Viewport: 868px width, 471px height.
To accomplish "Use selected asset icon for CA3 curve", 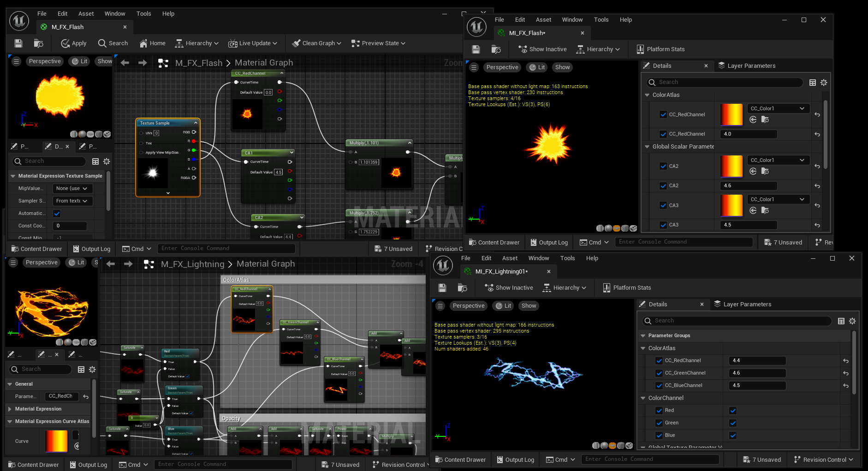I will point(753,210).
